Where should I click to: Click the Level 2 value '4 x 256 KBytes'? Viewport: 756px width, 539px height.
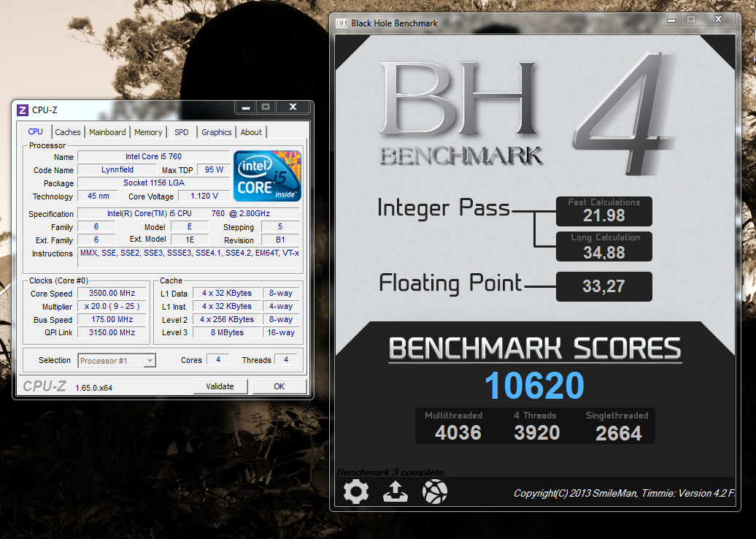227,319
